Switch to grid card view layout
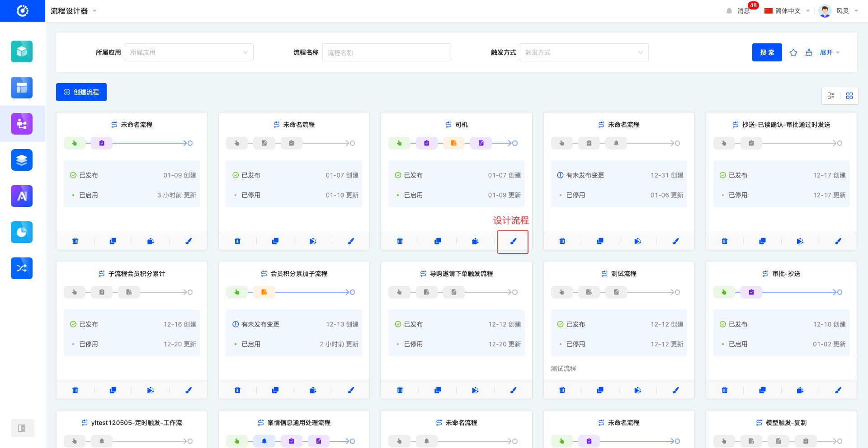This screenshot has height=448, width=868. click(849, 96)
